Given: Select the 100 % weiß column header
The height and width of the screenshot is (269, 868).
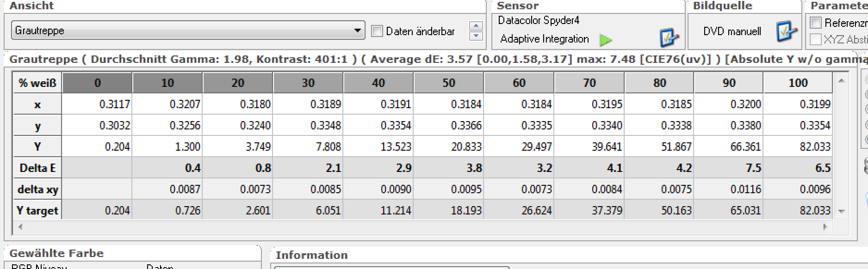Looking at the screenshot, I should [x=798, y=83].
